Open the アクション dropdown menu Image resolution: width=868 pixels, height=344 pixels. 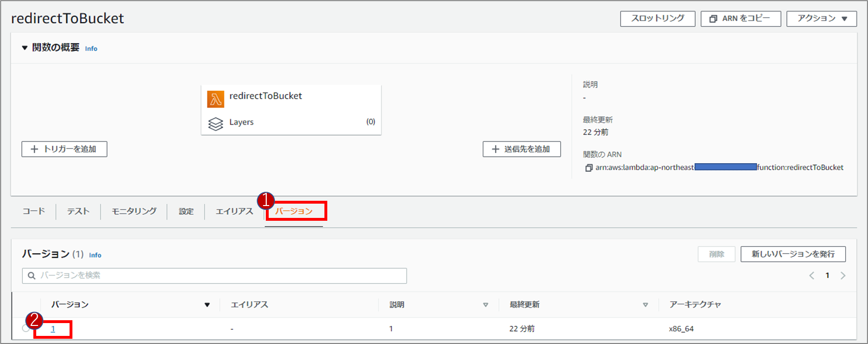821,19
